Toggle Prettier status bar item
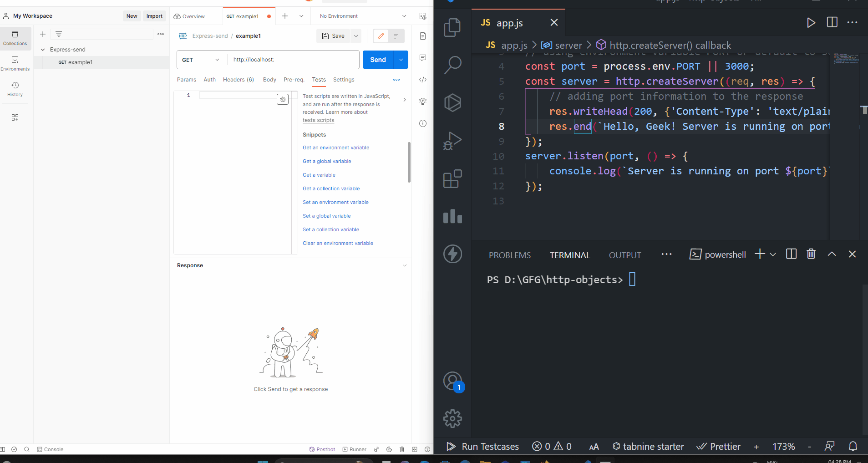Image resolution: width=868 pixels, height=463 pixels. point(718,447)
